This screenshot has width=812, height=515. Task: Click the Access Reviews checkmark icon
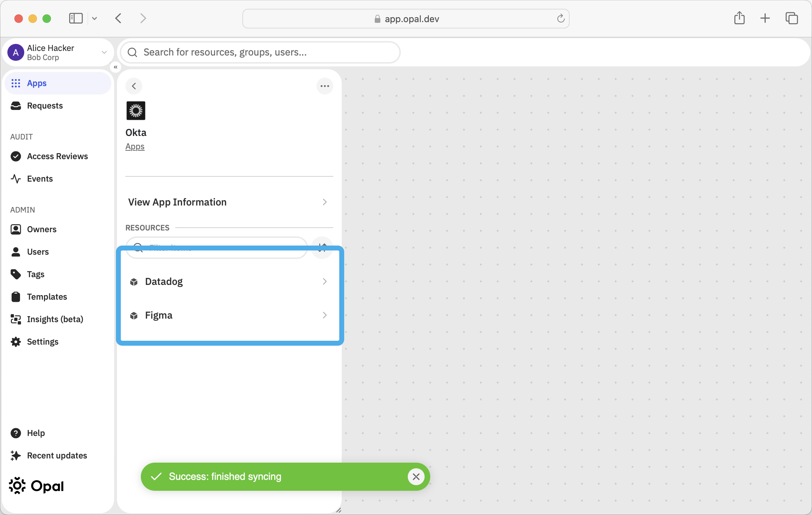point(16,156)
